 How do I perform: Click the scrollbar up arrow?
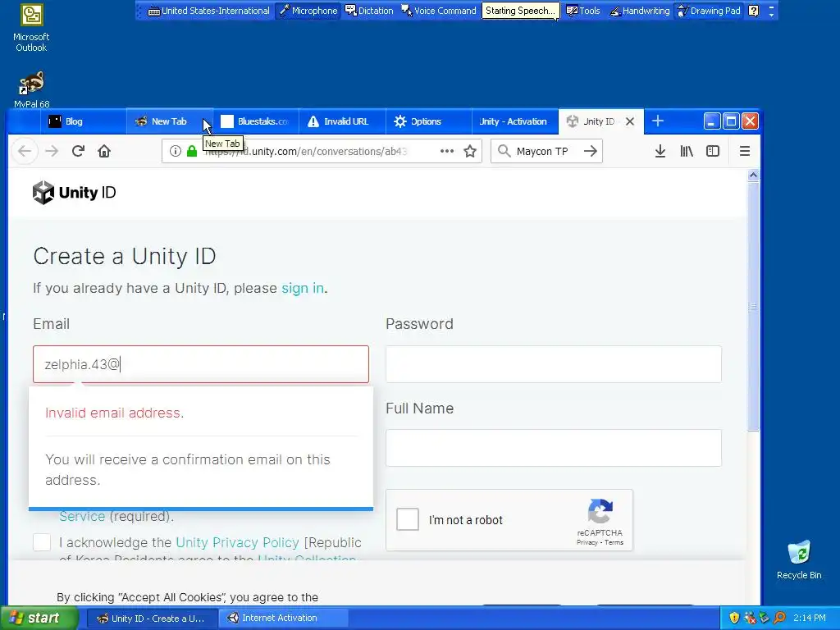753,176
